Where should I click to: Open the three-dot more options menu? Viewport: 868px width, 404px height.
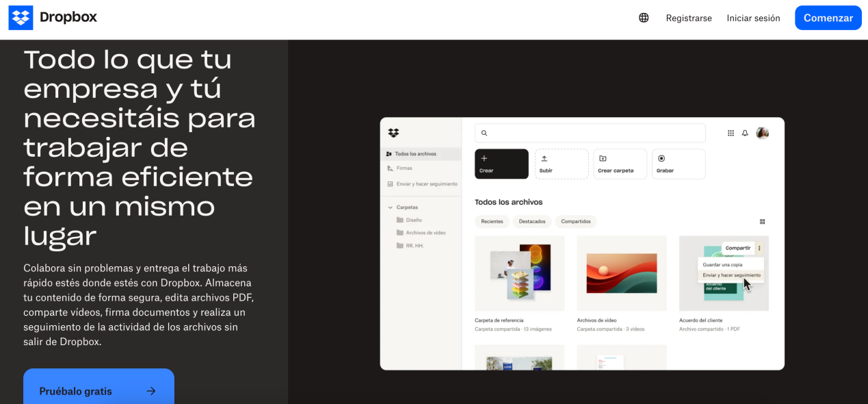[x=759, y=248]
